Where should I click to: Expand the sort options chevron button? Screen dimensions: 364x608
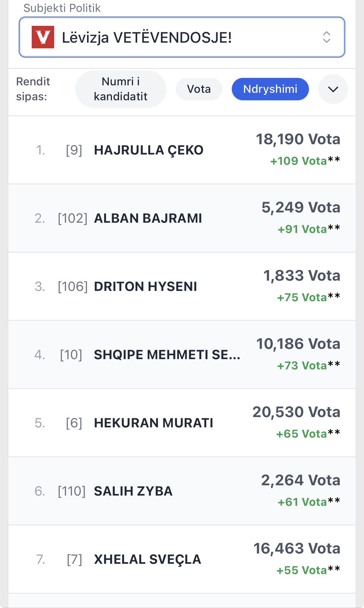tap(333, 89)
